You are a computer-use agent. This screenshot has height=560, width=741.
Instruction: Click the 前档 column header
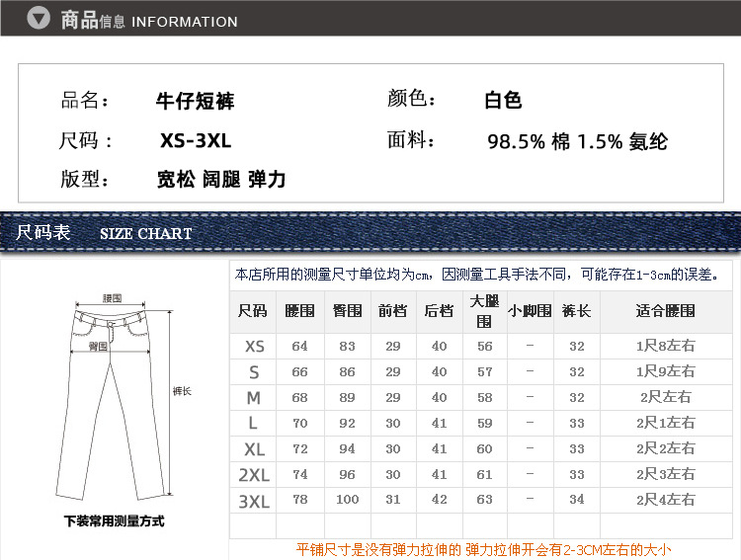point(392,311)
